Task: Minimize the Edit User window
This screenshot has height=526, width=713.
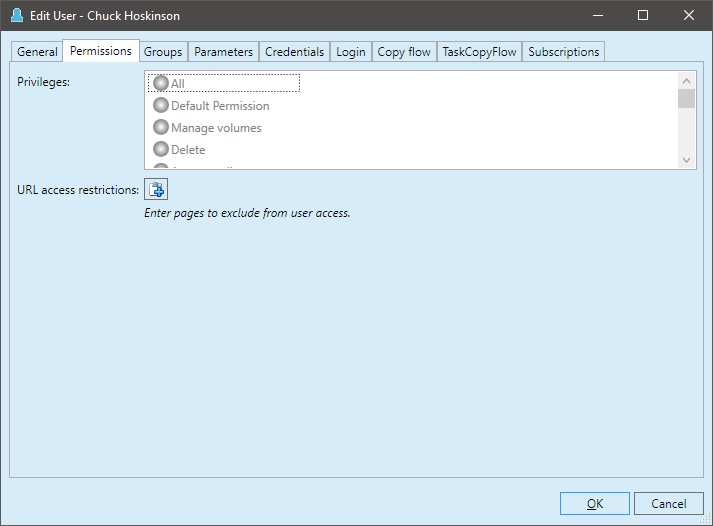Action: click(598, 15)
